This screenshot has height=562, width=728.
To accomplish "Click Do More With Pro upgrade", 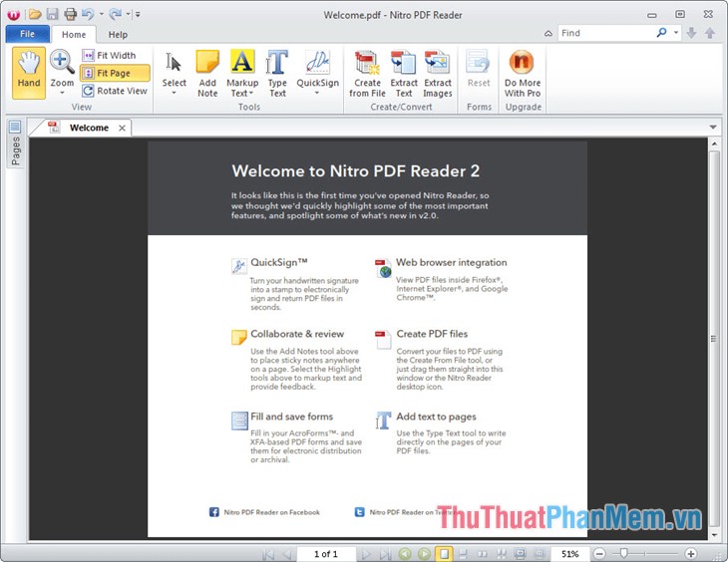I will pos(523,74).
